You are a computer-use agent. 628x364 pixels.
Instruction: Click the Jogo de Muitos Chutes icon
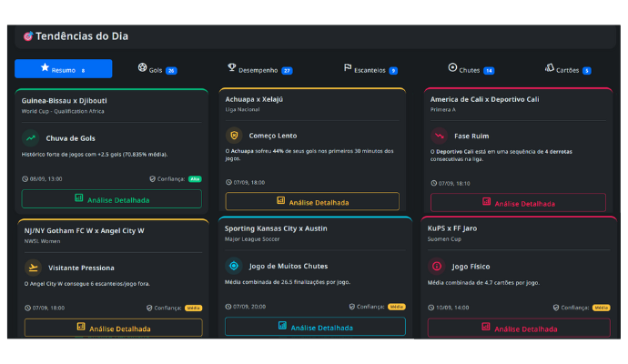pos(234,266)
